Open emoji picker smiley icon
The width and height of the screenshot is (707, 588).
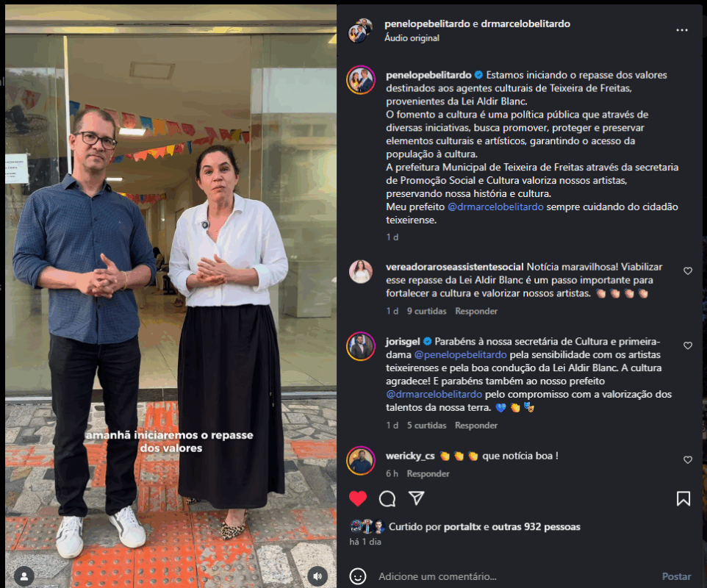(358, 576)
